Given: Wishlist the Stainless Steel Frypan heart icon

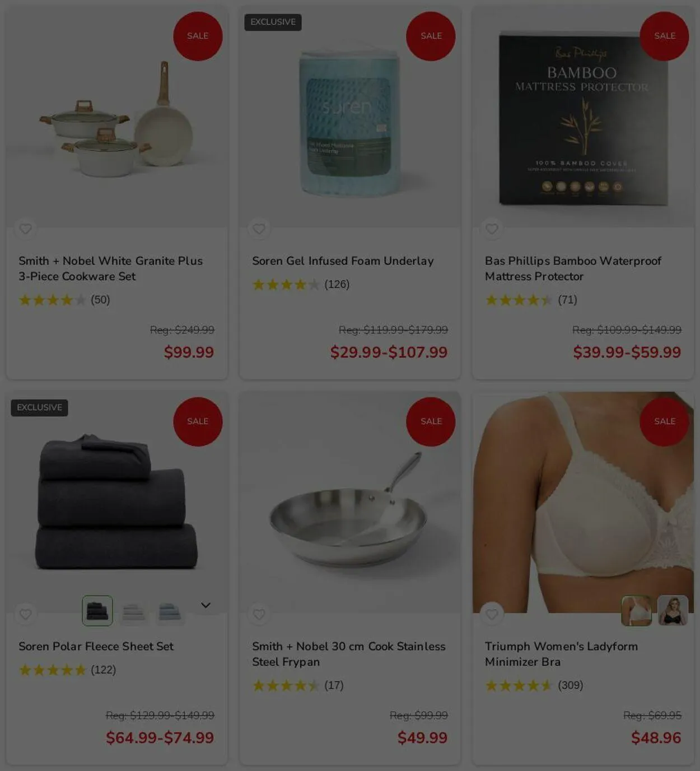Looking at the screenshot, I should 259,614.
